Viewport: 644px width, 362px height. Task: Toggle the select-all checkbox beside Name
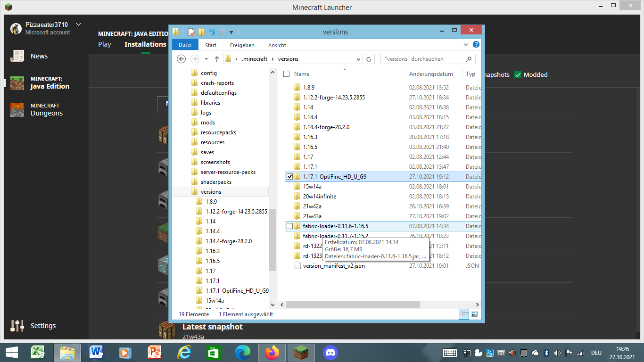click(286, 74)
